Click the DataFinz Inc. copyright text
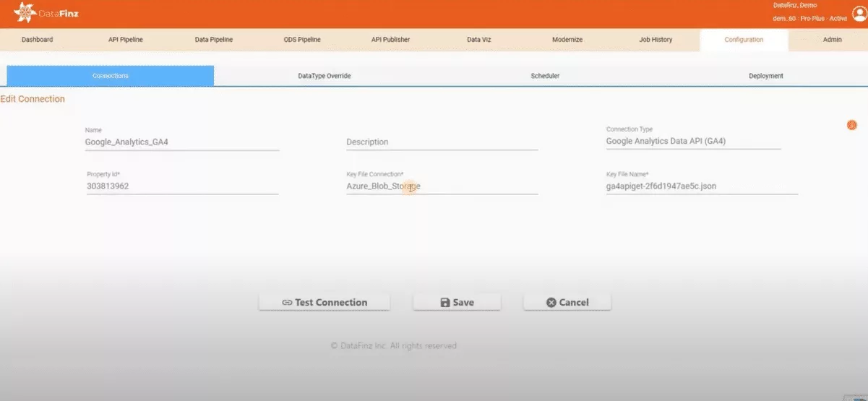The image size is (868, 401). click(394, 346)
